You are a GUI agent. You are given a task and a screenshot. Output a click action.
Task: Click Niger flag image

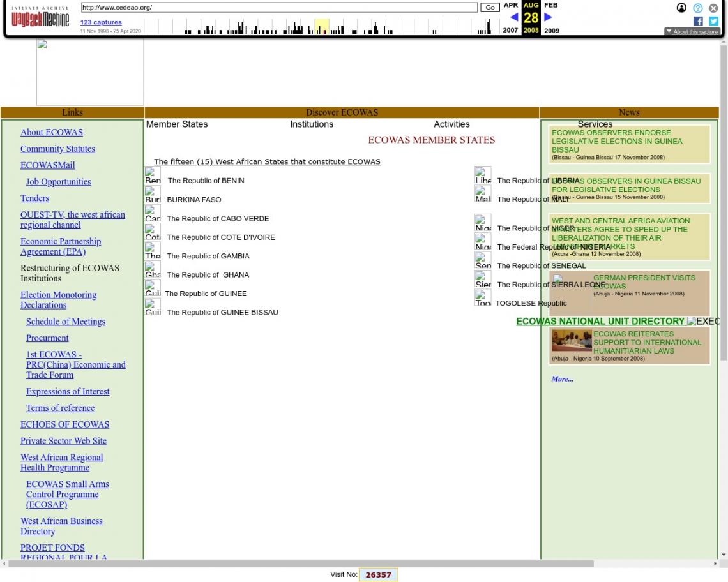483,223
